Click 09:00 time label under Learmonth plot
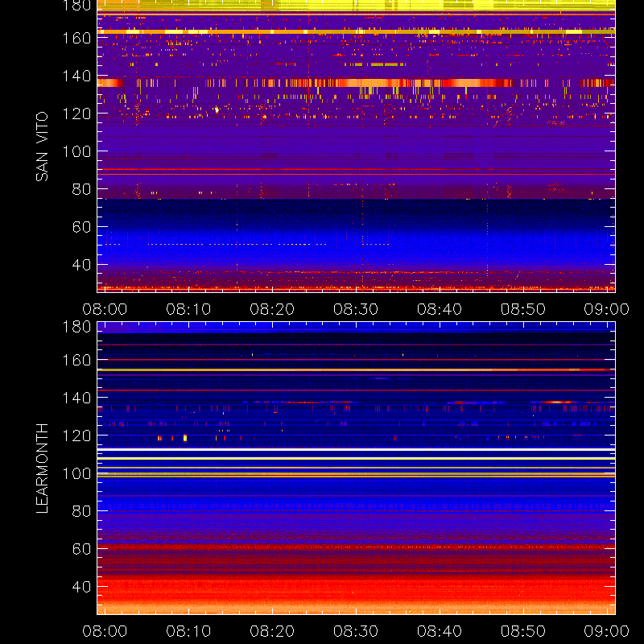The image size is (644, 644). (x=607, y=631)
